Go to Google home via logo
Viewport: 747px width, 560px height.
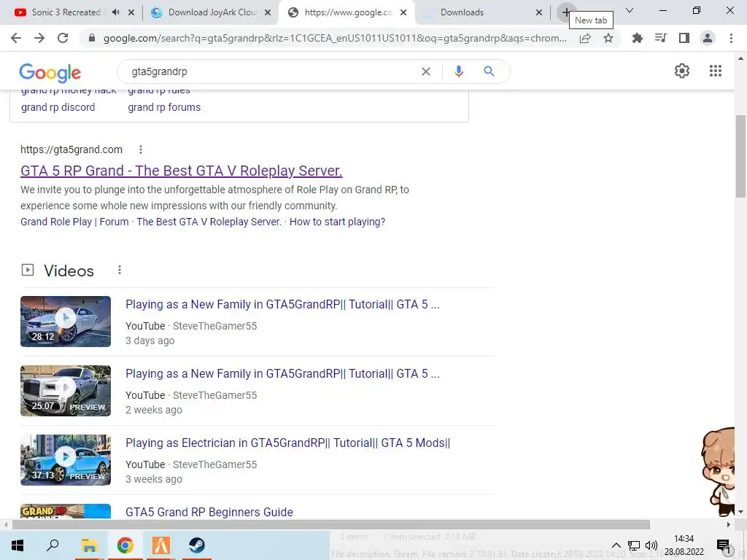click(x=50, y=72)
